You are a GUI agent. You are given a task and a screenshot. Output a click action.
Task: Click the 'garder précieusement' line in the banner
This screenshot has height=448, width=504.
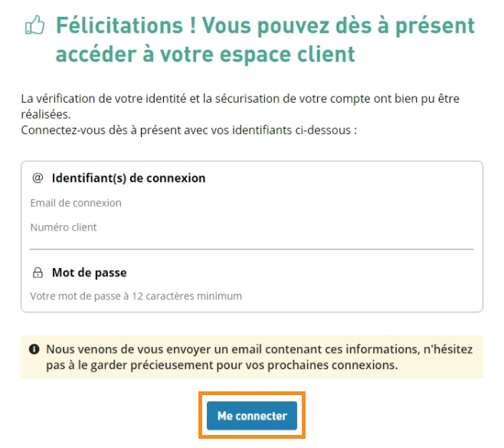click(222, 365)
